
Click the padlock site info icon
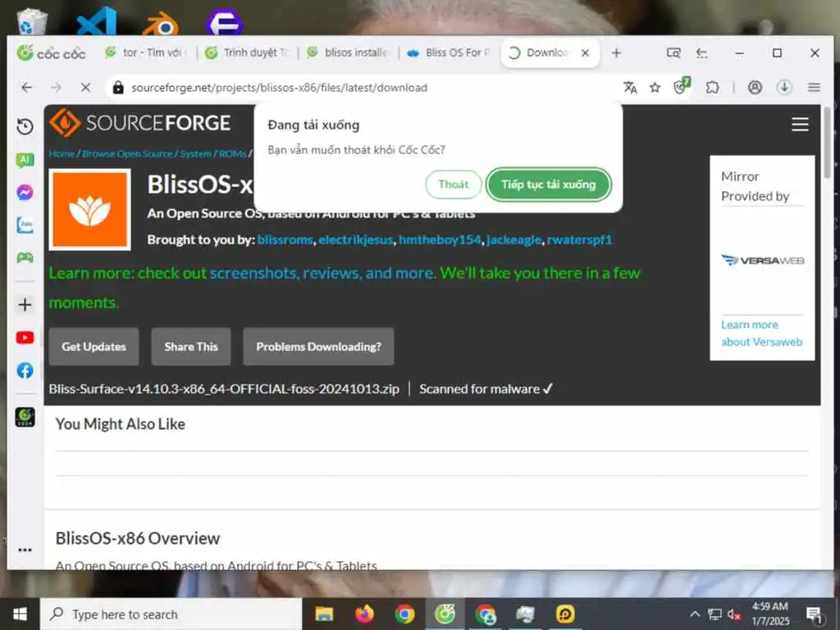[x=118, y=87]
